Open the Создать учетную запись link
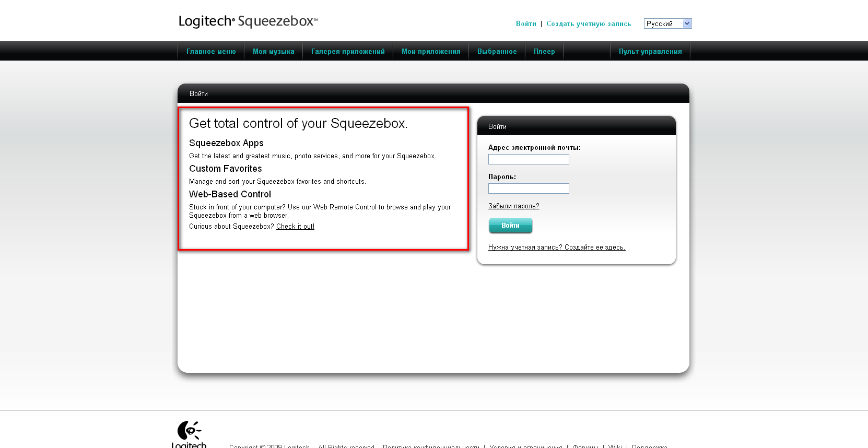This screenshot has width=868, height=448. (589, 24)
